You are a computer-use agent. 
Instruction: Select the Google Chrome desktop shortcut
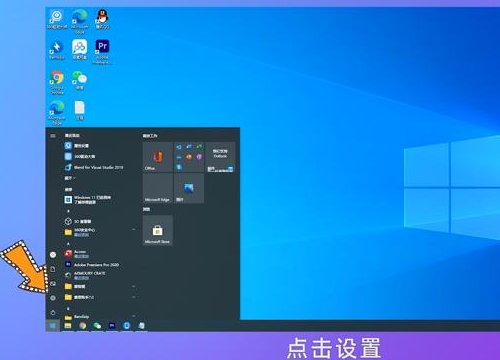57,82
